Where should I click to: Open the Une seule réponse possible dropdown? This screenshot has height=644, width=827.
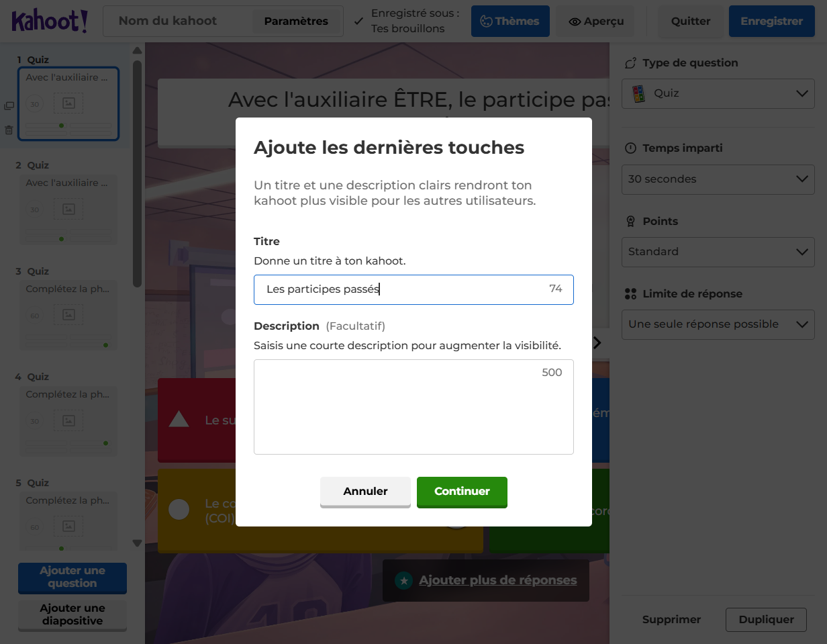718,324
